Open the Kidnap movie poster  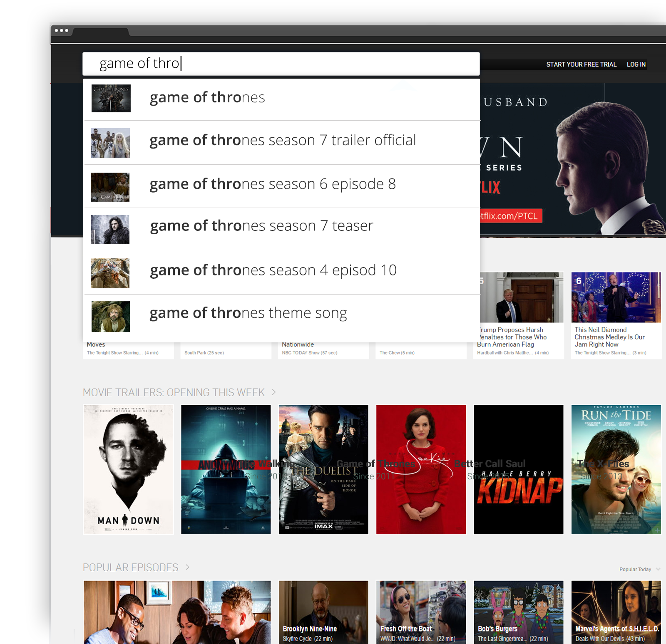[x=519, y=470]
